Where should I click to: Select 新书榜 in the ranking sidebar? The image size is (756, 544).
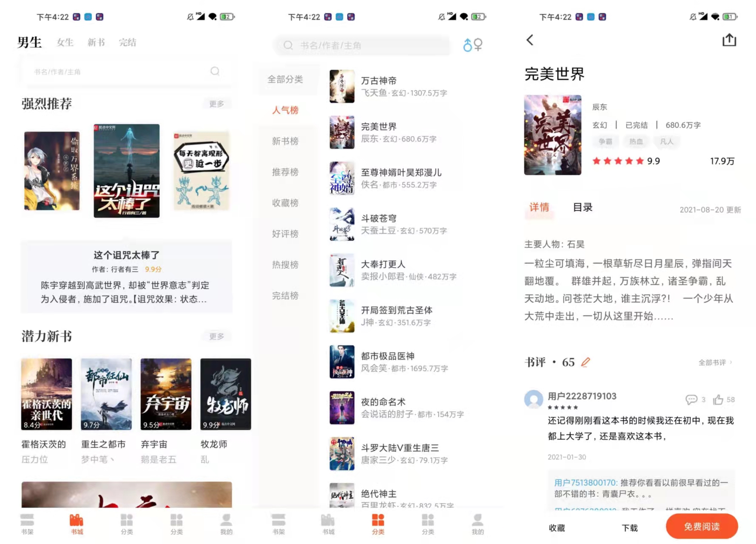285,141
